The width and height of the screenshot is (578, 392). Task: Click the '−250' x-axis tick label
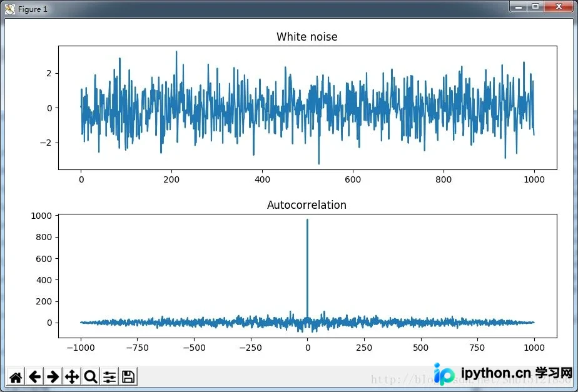point(251,348)
